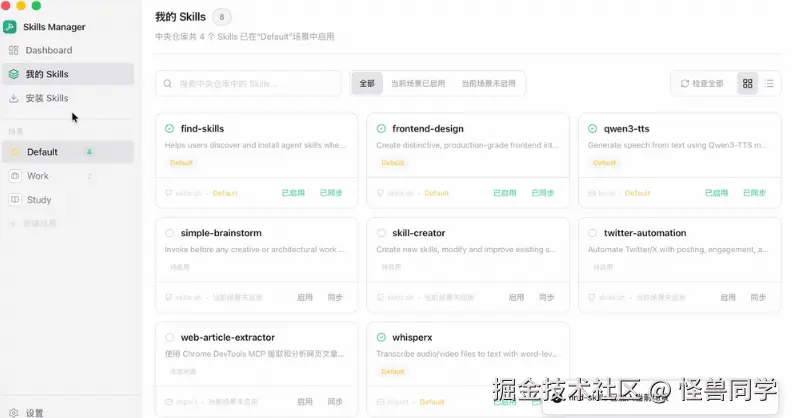
Task: Click 已启用 on the qwen3-tts card
Action: 716,193
